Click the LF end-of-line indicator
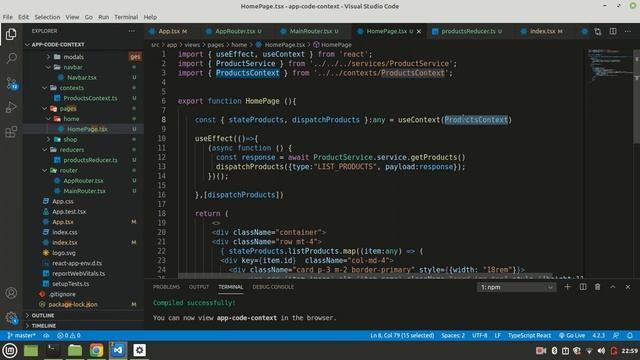 [x=497, y=336]
